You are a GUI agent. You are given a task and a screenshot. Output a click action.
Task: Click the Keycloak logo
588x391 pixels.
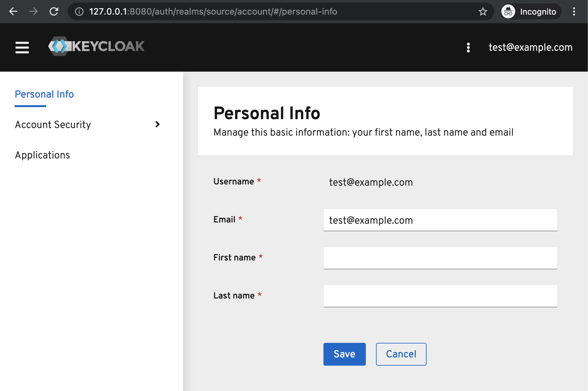(x=96, y=46)
